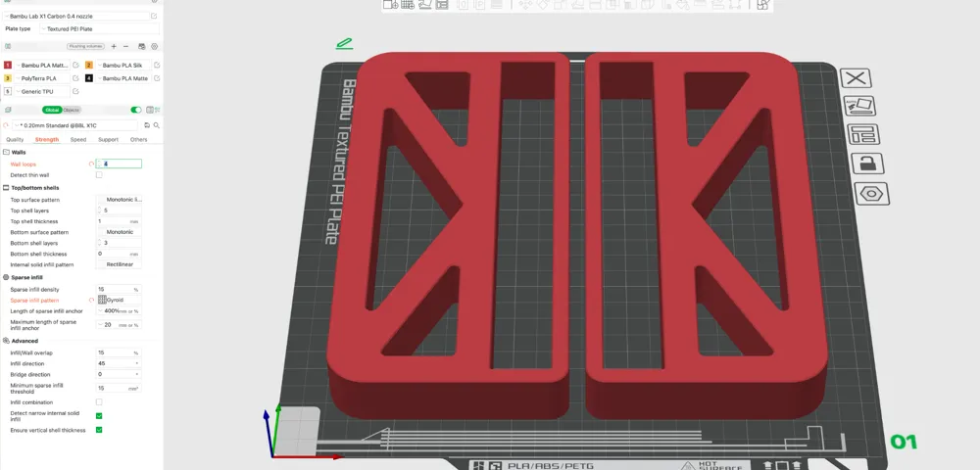980x470 pixels.
Task: Click the Top shell layers field
Action: click(119, 211)
